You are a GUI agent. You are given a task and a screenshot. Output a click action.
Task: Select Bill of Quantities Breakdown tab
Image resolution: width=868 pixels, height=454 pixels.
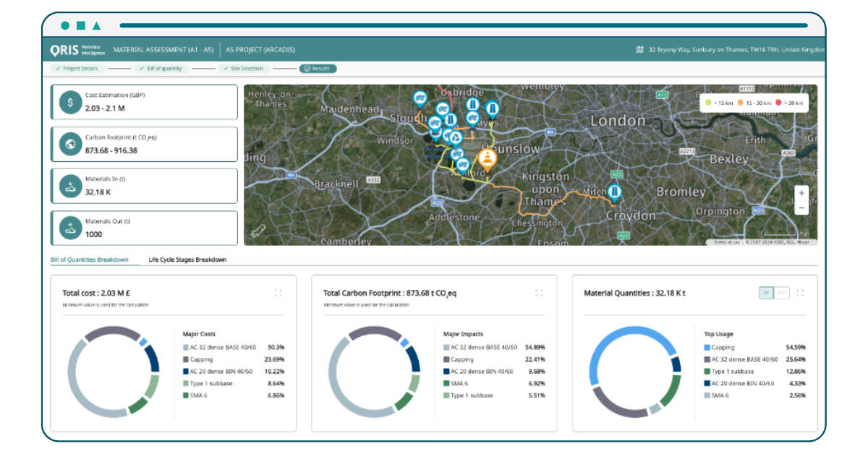click(89, 260)
